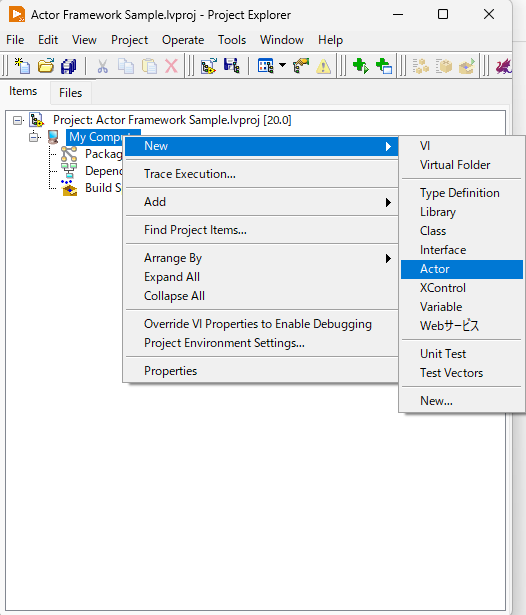Select Virtual Folder in the New submenu
526x615 pixels.
pyautogui.click(x=462, y=165)
